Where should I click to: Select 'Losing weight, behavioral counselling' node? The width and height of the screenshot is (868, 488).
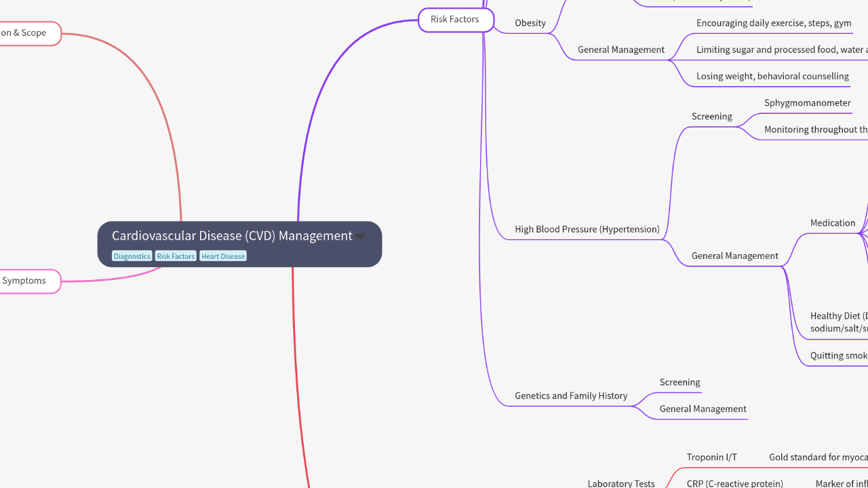pyautogui.click(x=772, y=76)
